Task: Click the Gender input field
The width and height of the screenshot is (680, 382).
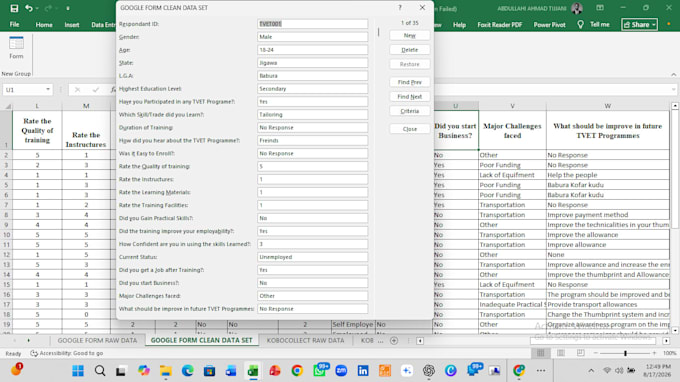Action: [x=312, y=37]
